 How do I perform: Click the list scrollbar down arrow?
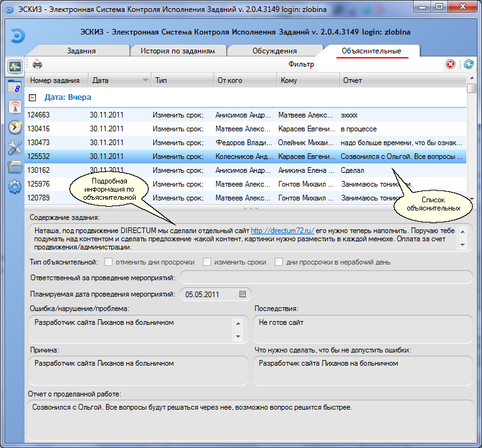(472, 199)
